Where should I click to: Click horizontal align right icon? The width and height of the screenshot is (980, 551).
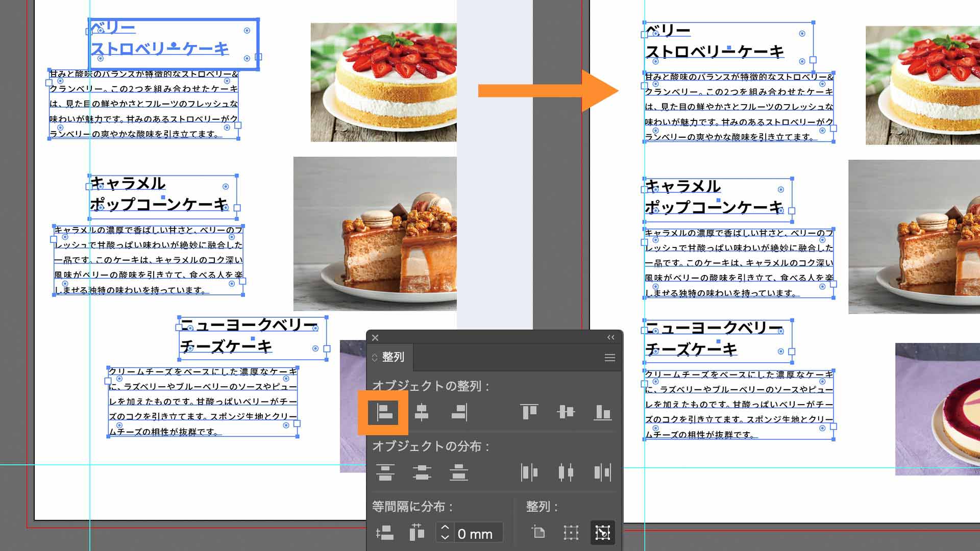click(x=459, y=412)
